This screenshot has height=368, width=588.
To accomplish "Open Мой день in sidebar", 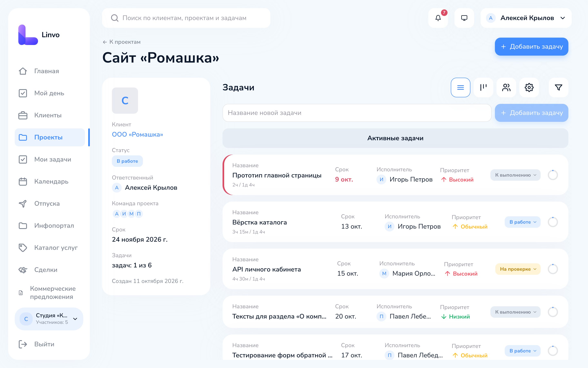I will 50,93.
